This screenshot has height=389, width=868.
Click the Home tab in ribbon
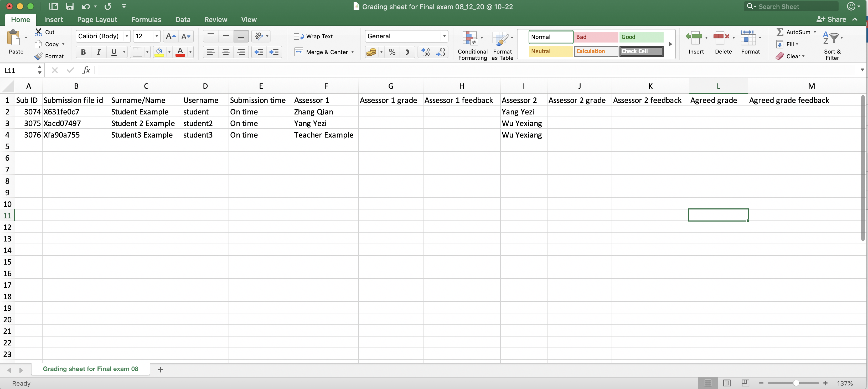point(19,19)
